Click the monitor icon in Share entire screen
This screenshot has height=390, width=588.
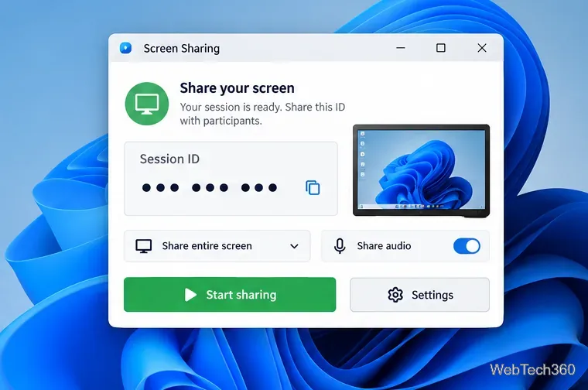point(144,246)
